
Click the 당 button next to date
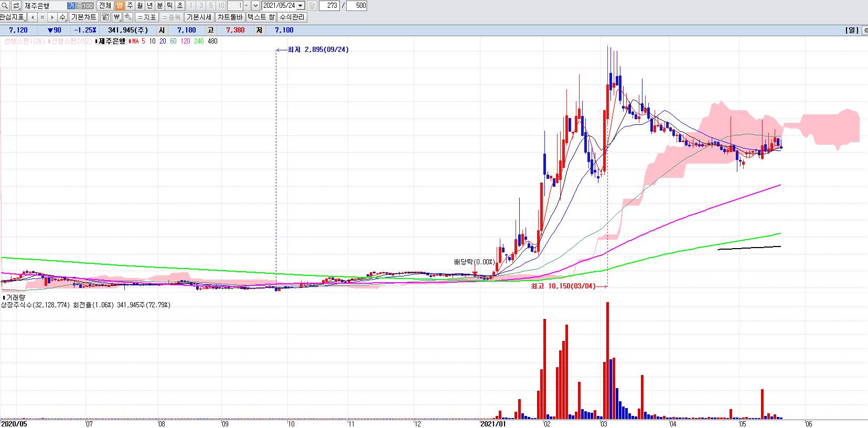312,6
